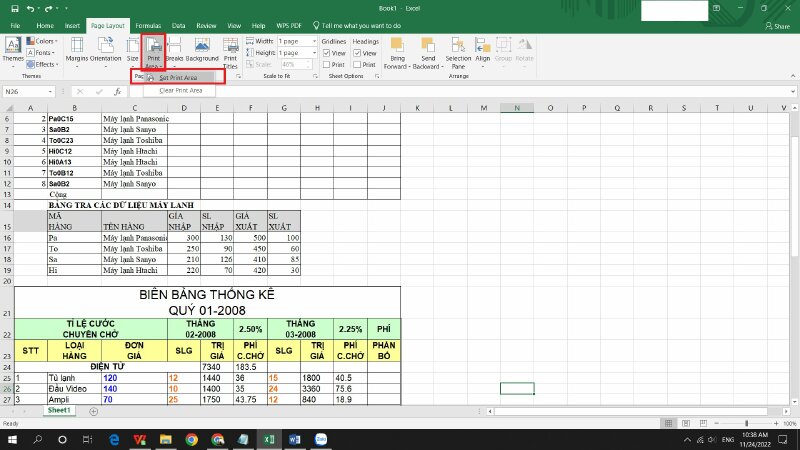Open Zalo from the taskbar
The height and width of the screenshot is (450, 800).
click(x=321, y=439)
